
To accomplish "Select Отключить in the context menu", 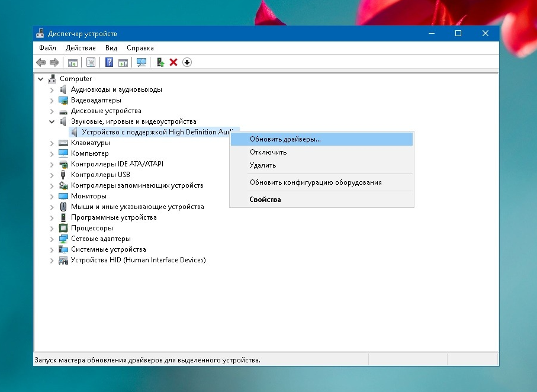I will pyautogui.click(x=268, y=152).
